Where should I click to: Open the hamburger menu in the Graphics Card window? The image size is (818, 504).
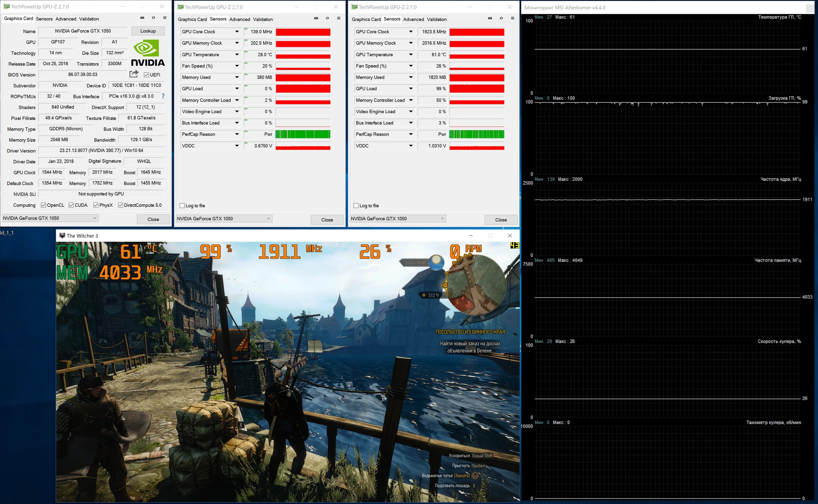pos(165,18)
